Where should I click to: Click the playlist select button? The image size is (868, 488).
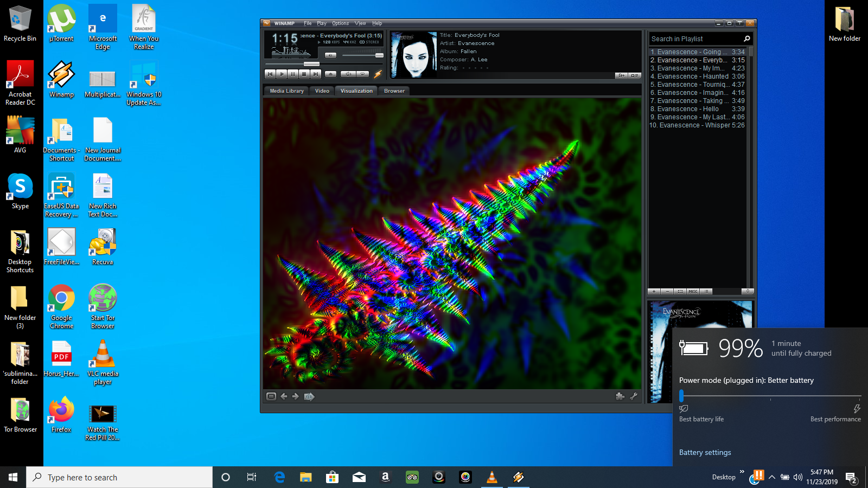[x=680, y=291]
